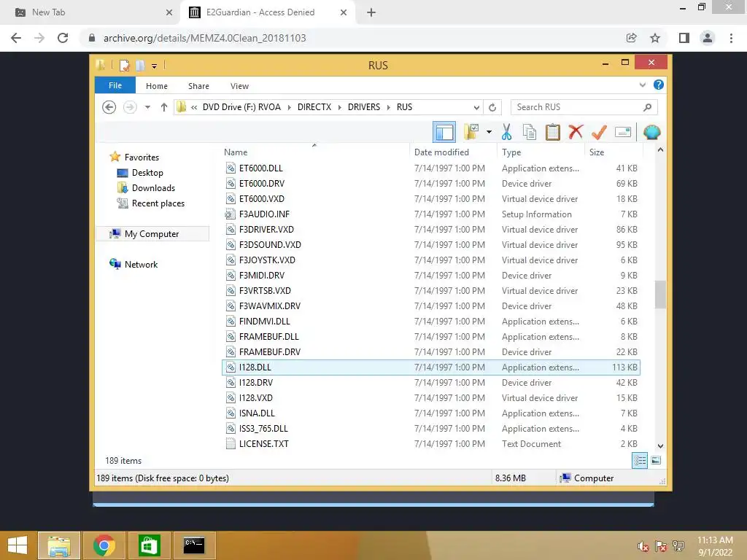Sort by the Size column header

point(614,152)
